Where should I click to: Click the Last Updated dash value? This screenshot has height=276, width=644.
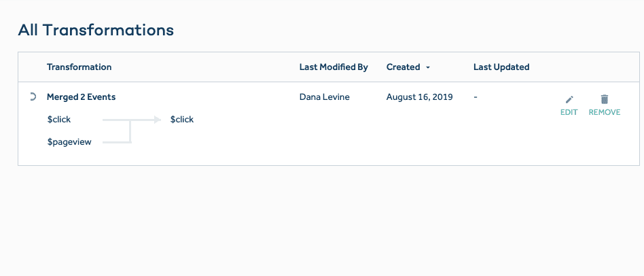pyautogui.click(x=476, y=97)
